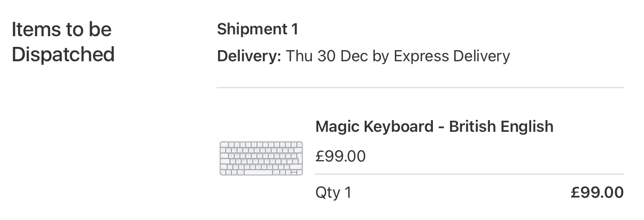Click the word Shipment in the heading
644x220 pixels.
(x=252, y=29)
